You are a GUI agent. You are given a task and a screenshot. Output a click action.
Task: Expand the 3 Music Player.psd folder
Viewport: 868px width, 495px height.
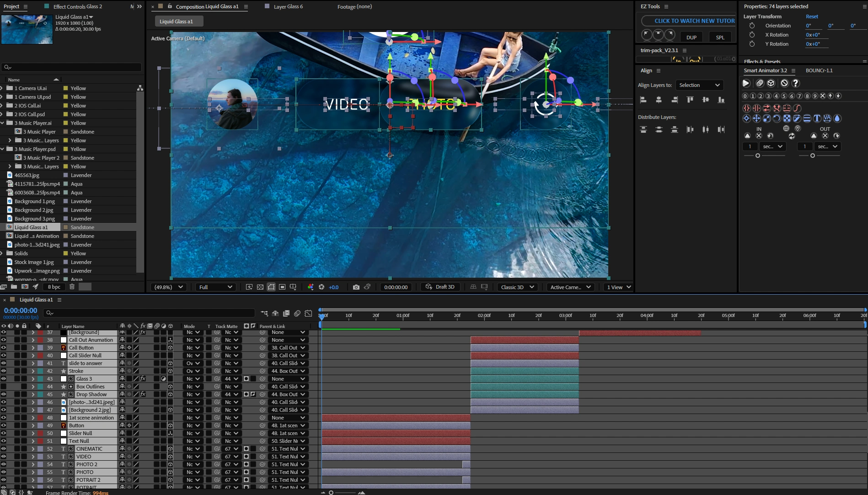tap(3, 149)
